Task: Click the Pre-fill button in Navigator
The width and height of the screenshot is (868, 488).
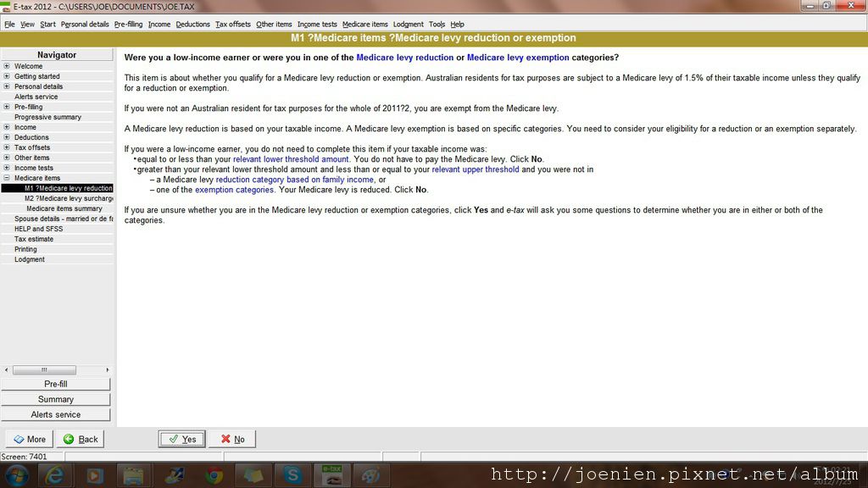Action: click(56, 384)
